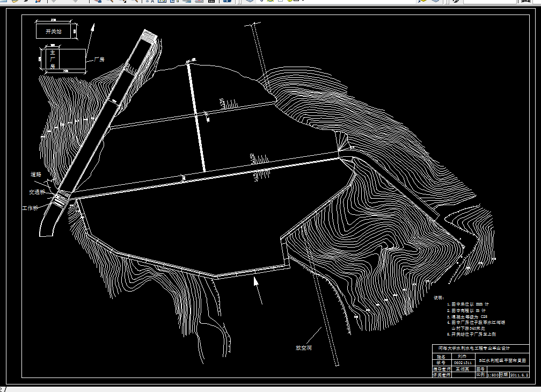541x392 pixels.
Task: Select the 王润英 advisor name cell
Action: (463, 369)
